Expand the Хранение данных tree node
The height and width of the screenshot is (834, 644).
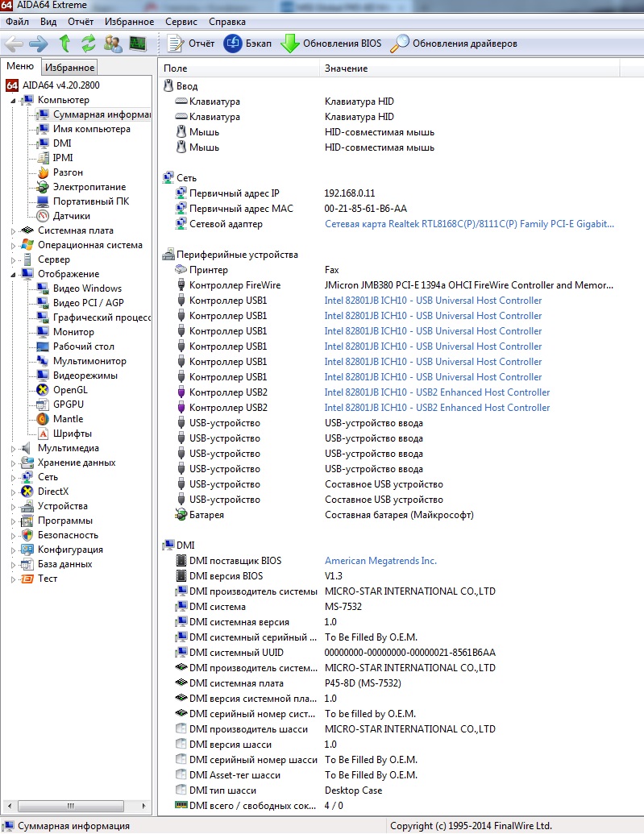point(14,463)
